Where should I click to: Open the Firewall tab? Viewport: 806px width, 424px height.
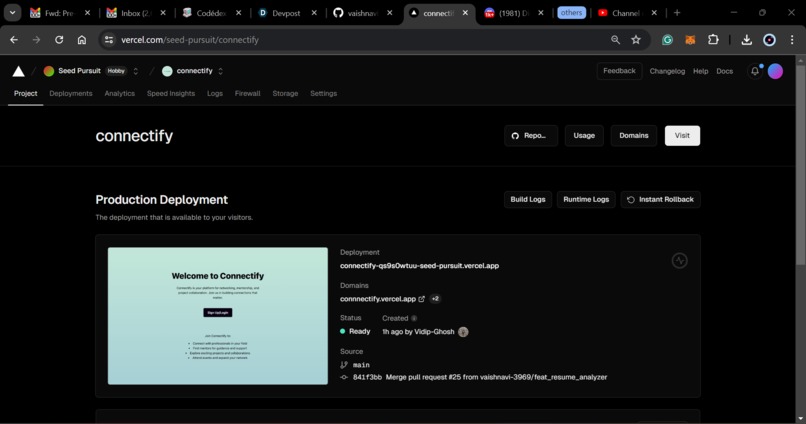tap(247, 94)
